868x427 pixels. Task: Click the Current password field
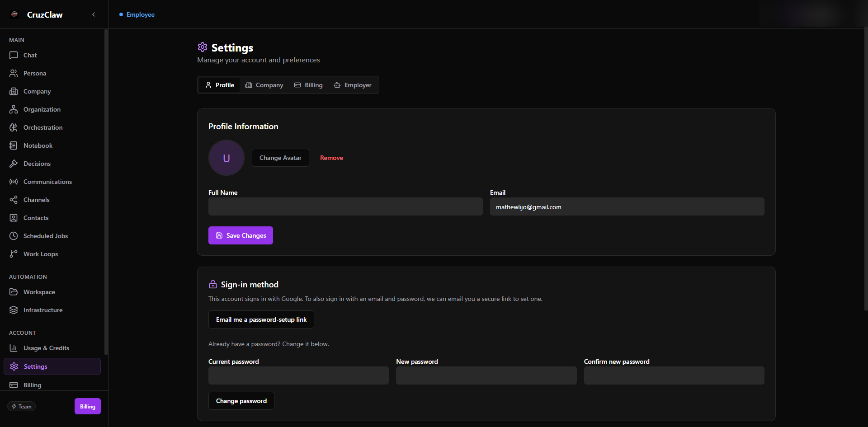pyautogui.click(x=298, y=375)
